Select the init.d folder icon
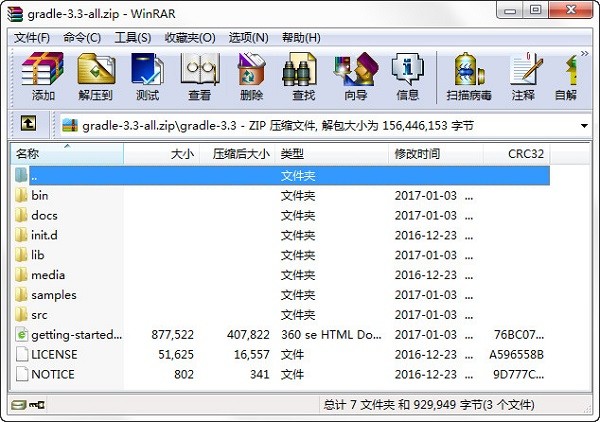This screenshot has width=600, height=422. [x=21, y=235]
